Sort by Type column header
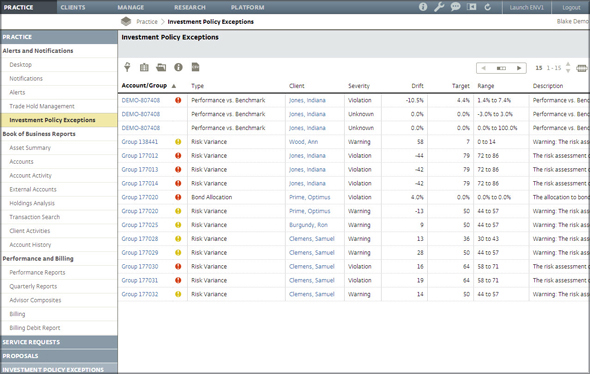This screenshot has height=374, width=590. (x=197, y=86)
